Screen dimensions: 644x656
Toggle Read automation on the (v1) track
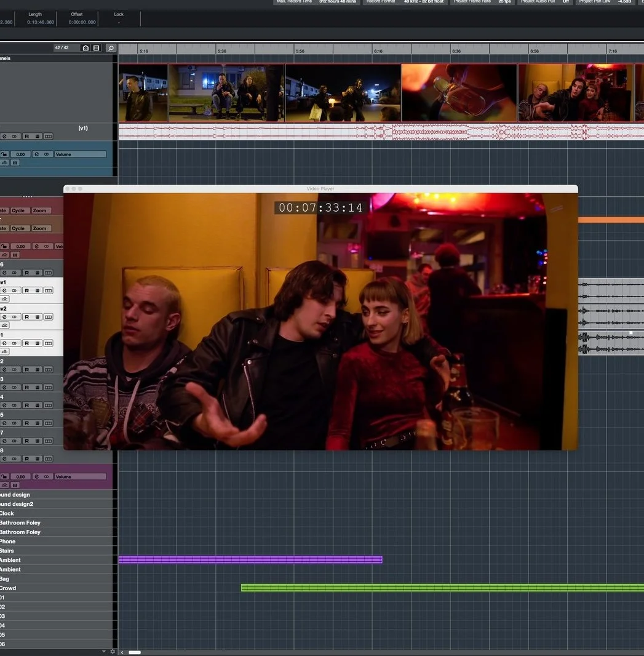pos(27,137)
